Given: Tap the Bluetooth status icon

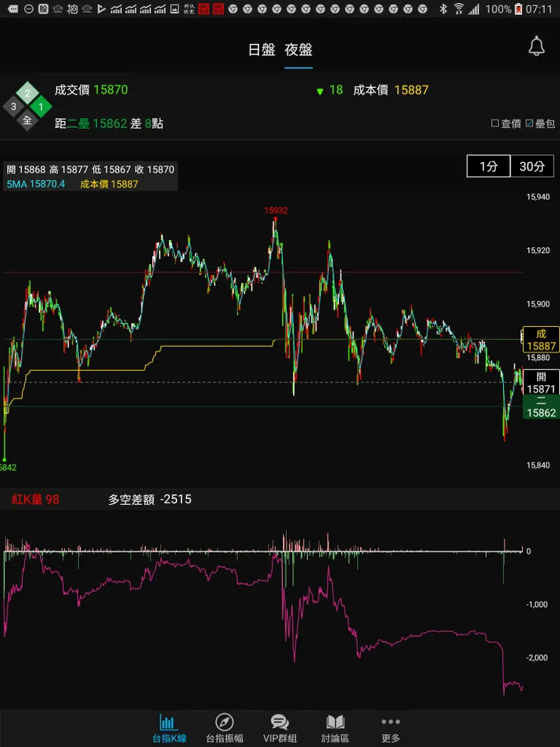Looking at the screenshot, I should tap(443, 8).
